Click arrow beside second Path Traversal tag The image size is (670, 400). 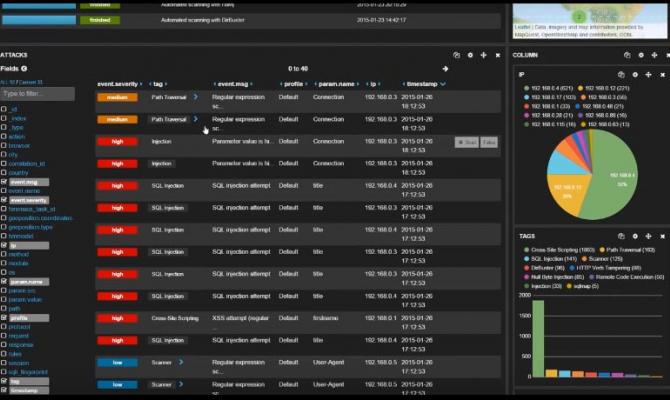coord(195,119)
